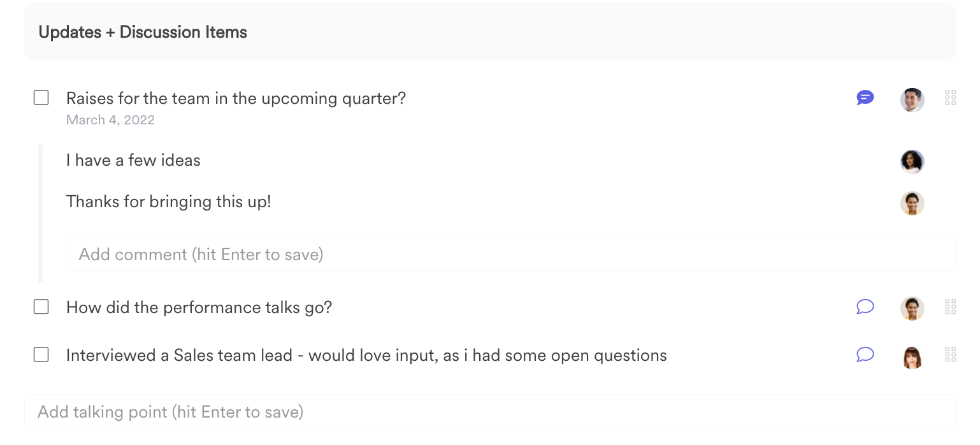The image size is (980, 445).
Task: Click the Updates + Discussion Items header
Action: [143, 33]
